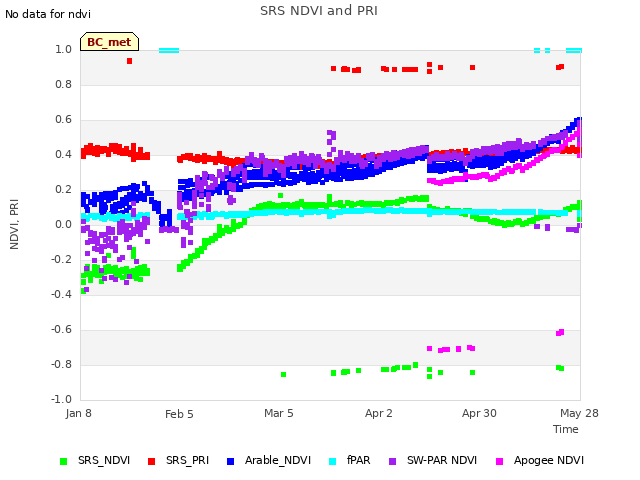This screenshot has width=640, height=480.
Task: Toggle Arable_NDVI legend entry
Action: [269, 460]
